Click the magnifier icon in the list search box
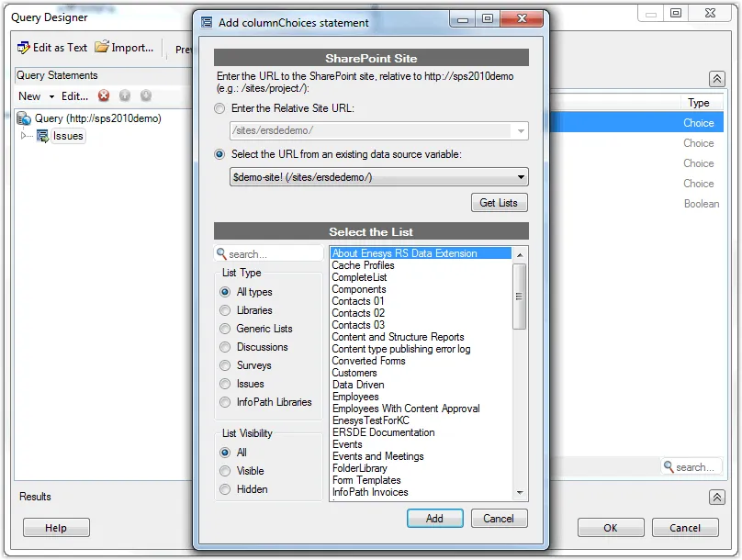Screen dimensions: 742x560 pos(221,254)
